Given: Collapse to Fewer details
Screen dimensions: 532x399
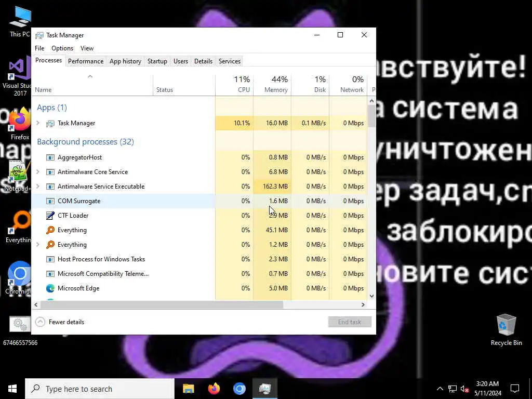Looking at the screenshot, I should coord(60,322).
